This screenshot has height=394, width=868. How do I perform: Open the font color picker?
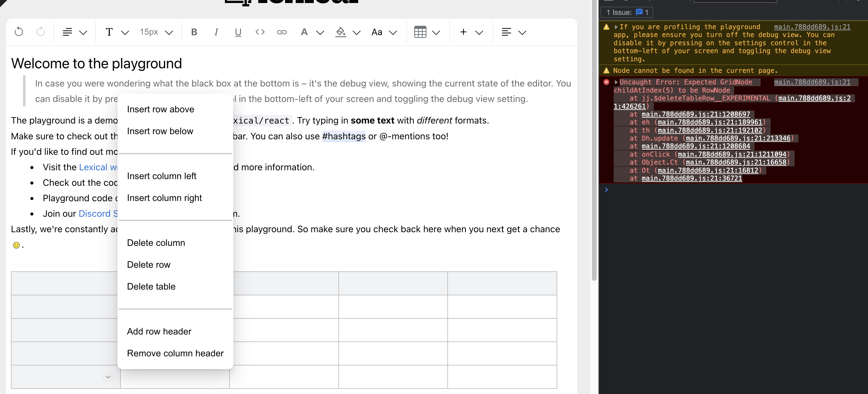pyautogui.click(x=304, y=32)
